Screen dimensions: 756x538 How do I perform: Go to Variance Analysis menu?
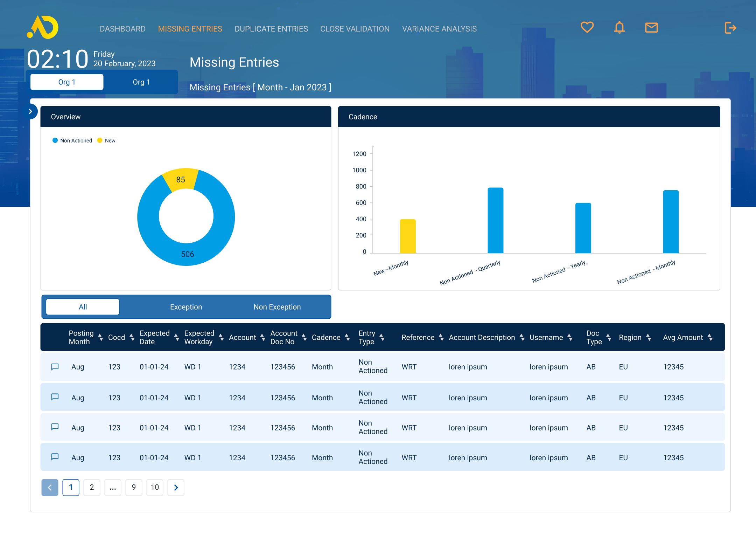coord(439,29)
